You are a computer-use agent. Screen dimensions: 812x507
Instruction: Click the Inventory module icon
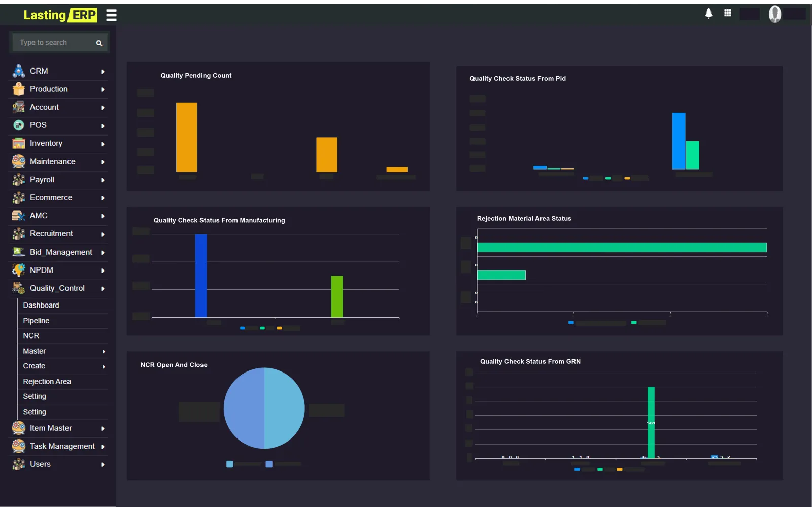pos(19,144)
